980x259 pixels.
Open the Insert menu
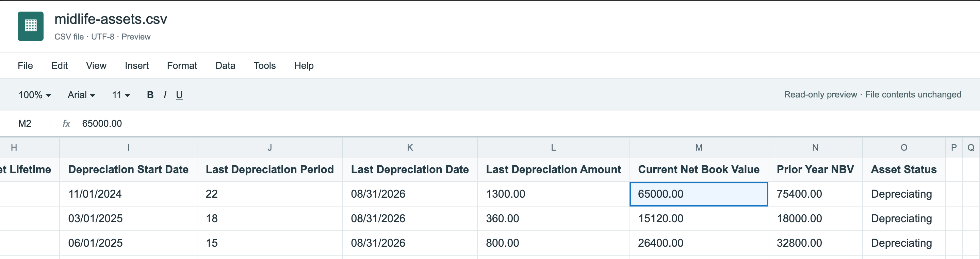click(x=136, y=65)
